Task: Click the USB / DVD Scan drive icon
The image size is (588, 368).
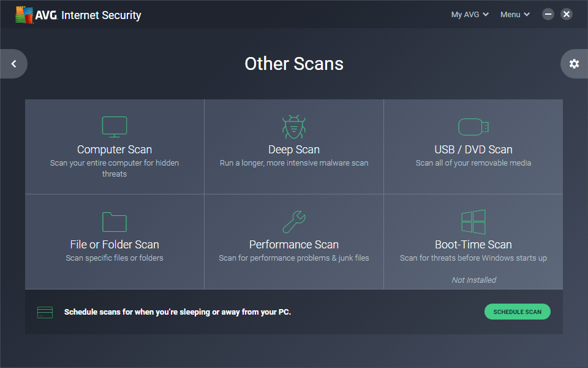Action: 473,127
